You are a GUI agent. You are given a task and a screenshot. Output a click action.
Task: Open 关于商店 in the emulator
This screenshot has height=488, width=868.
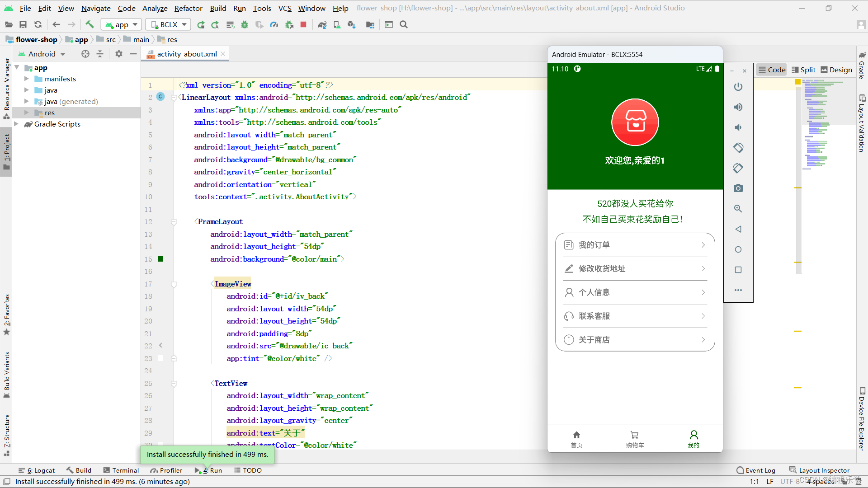click(635, 339)
